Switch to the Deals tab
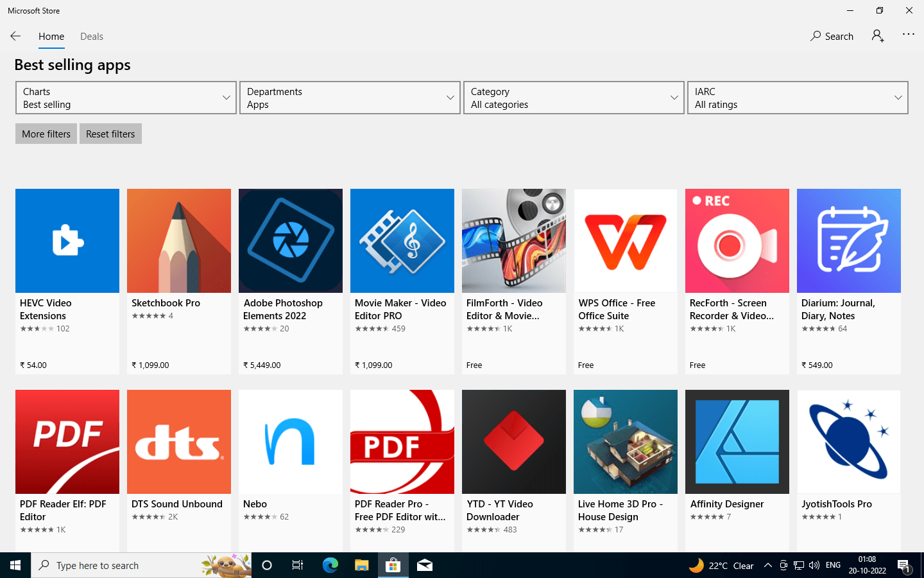 [x=92, y=37]
